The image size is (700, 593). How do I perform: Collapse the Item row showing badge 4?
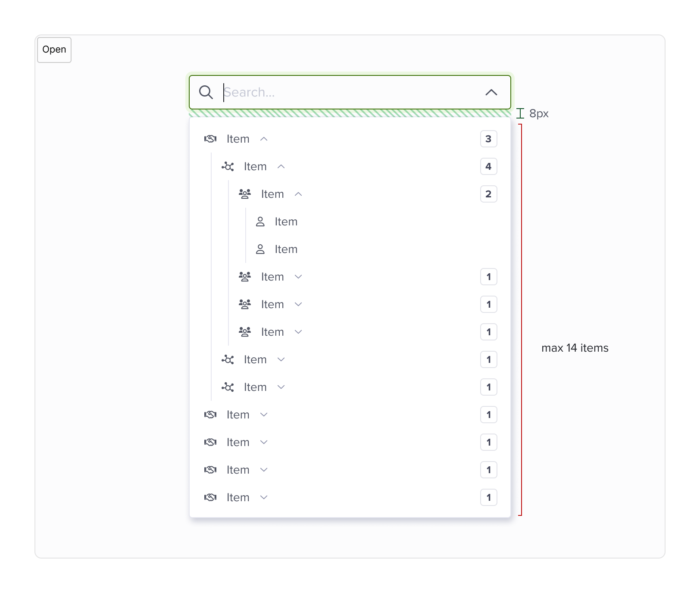(281, 166)
